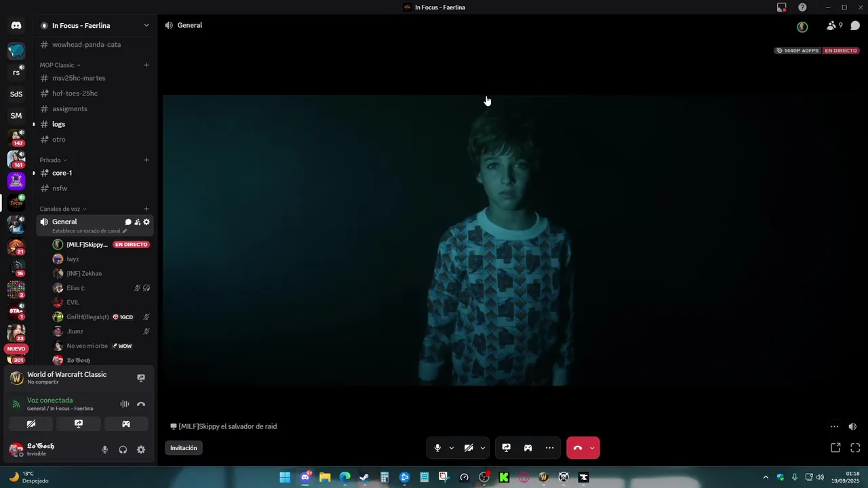Click the live stream video of the boy
Viewport: 868px width, 488px height.
(x=514, y=241)
